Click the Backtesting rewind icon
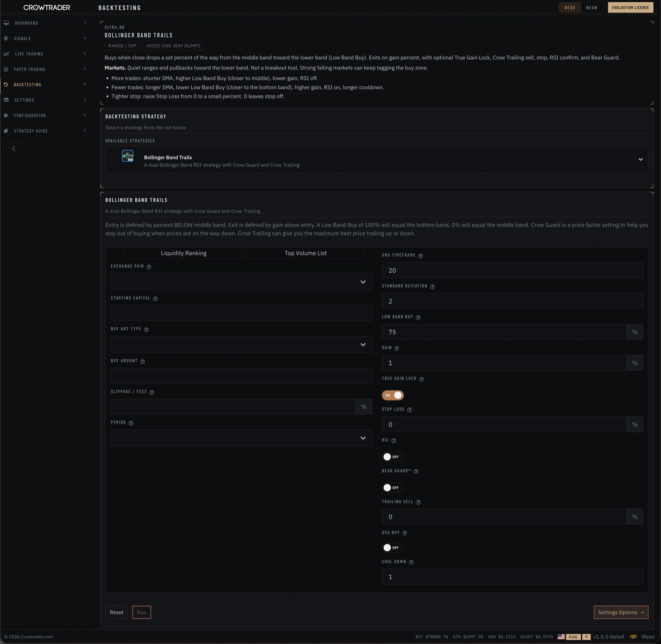 point(6,84)
